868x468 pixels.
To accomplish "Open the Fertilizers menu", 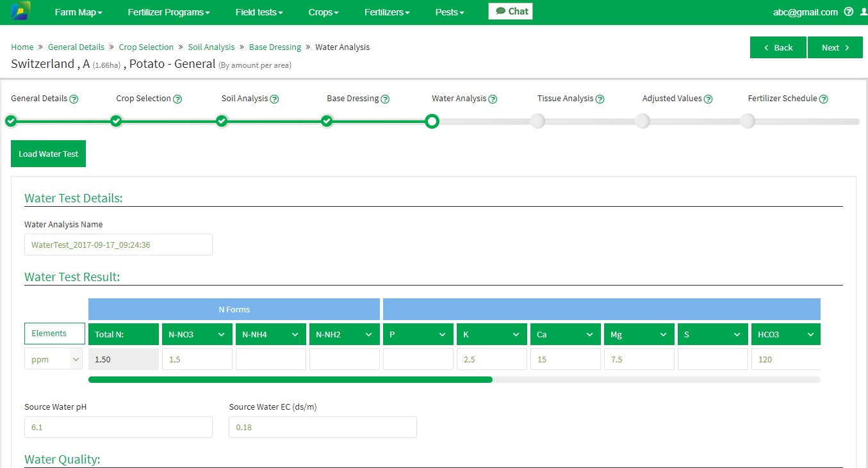I will coord(387,12).
